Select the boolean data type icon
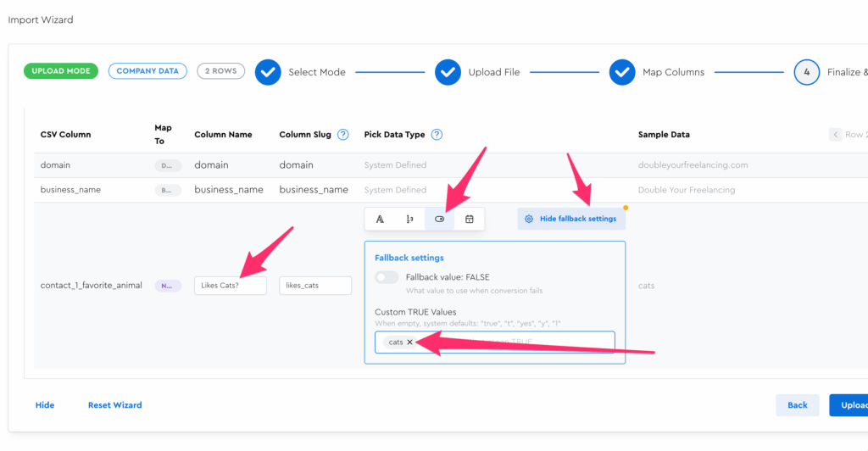868x451 pixels. click(439, 219)
